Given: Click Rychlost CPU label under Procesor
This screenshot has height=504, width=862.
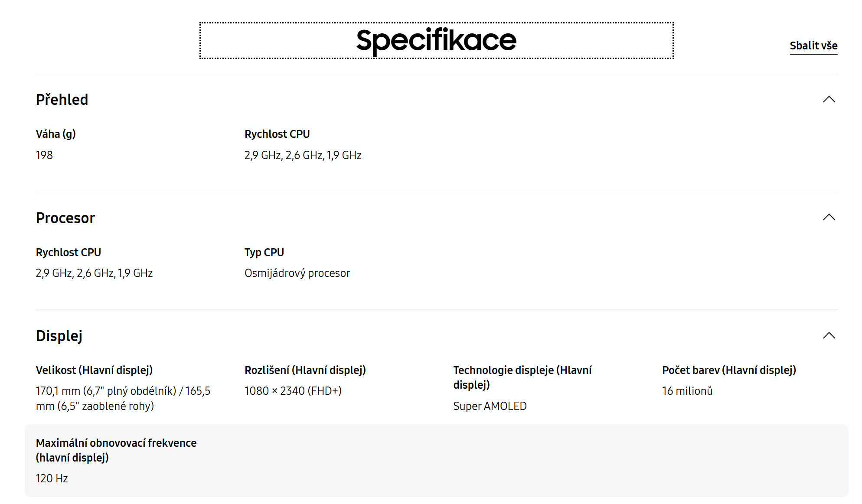Looking at the screenshot, I should 69,252.
